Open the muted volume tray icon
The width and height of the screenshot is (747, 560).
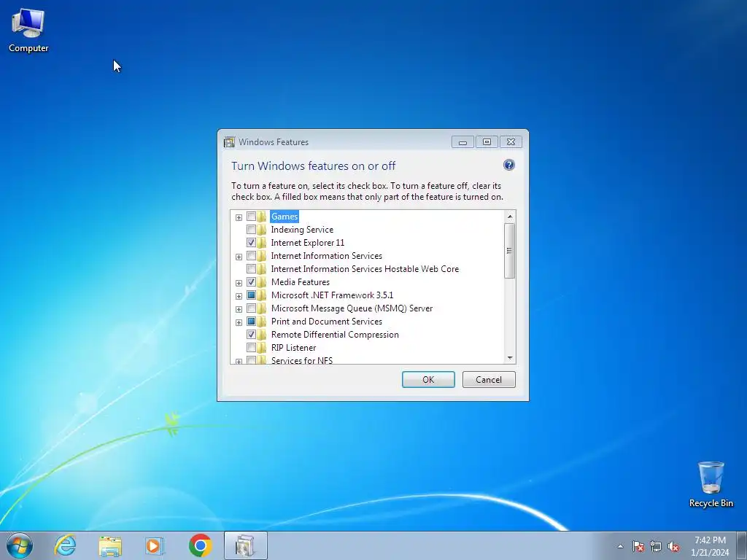click(x=673, y=546)
